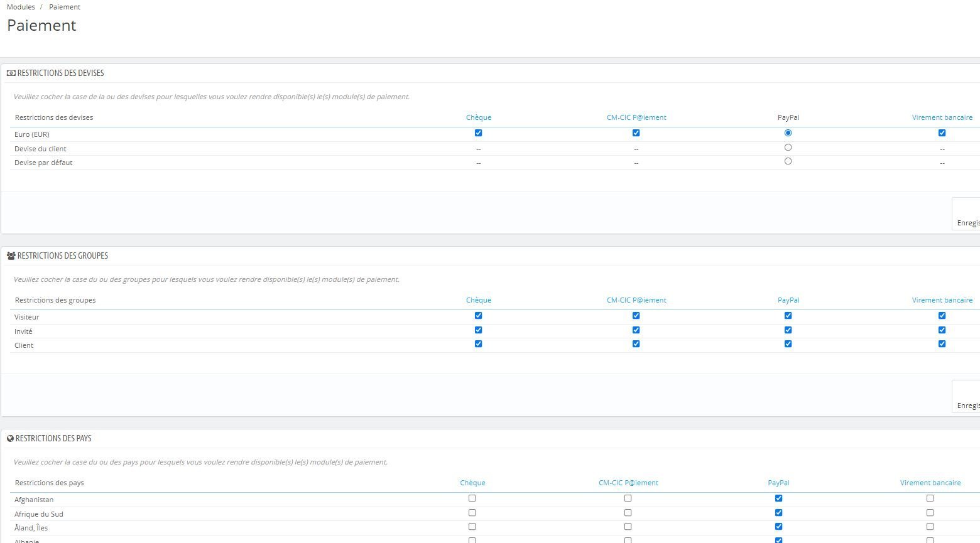Select PayPal radio for Devise du client
The image size is (980, 543).
point(788,148)
